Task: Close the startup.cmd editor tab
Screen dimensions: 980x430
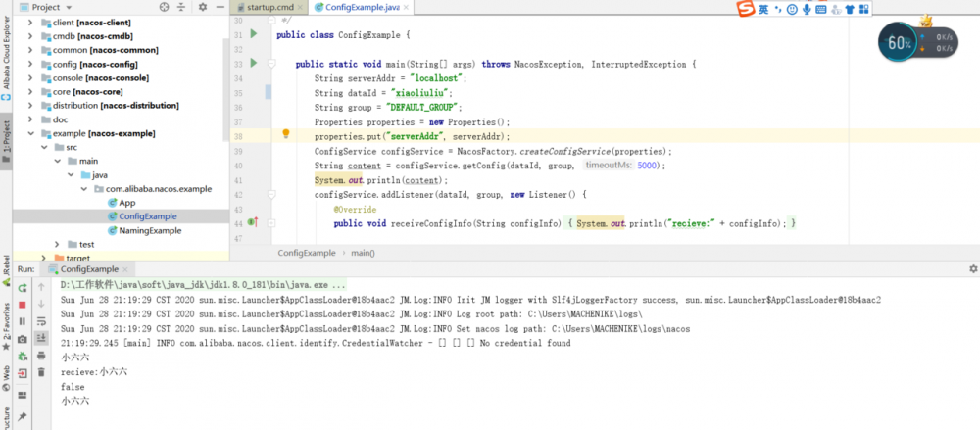Action: pos(299,8)
